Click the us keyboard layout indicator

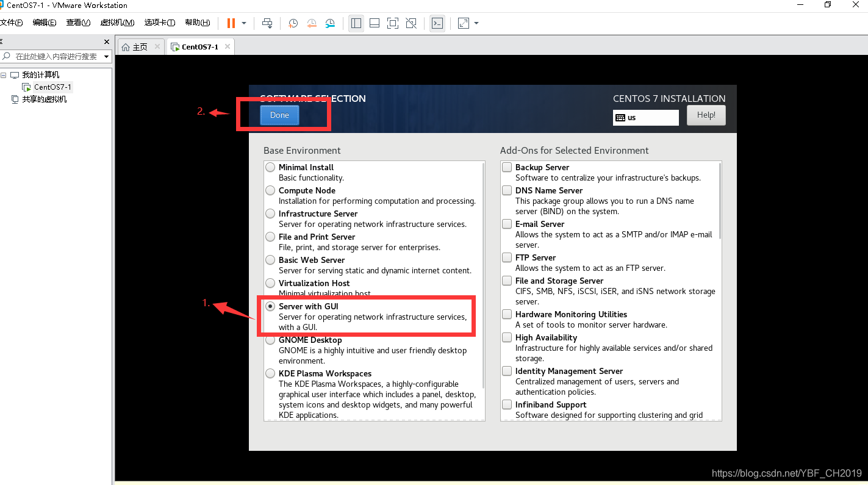click(x=645, y=117)
